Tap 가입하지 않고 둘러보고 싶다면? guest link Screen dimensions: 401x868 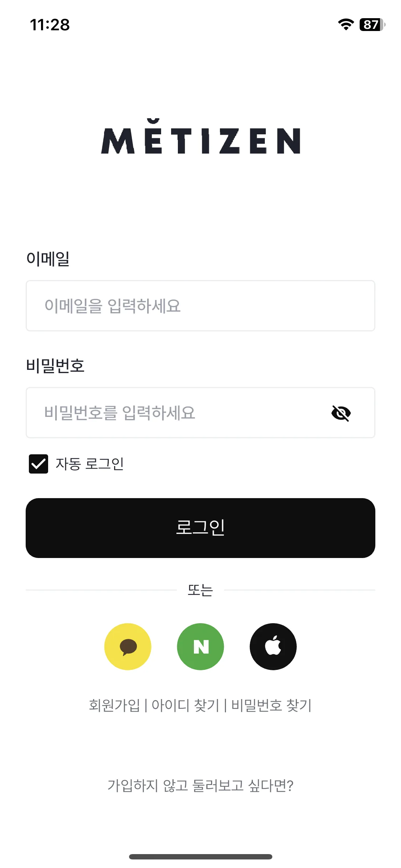200,786
